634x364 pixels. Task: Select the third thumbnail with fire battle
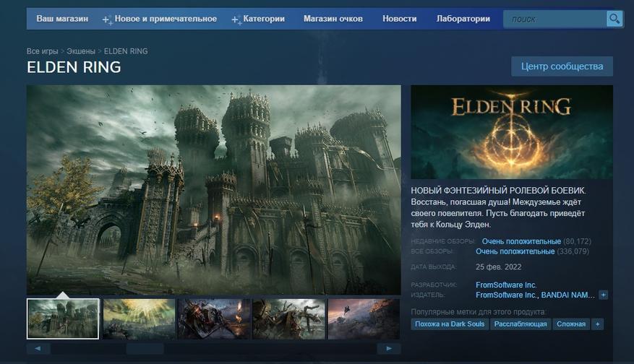[x=214, y=318]
